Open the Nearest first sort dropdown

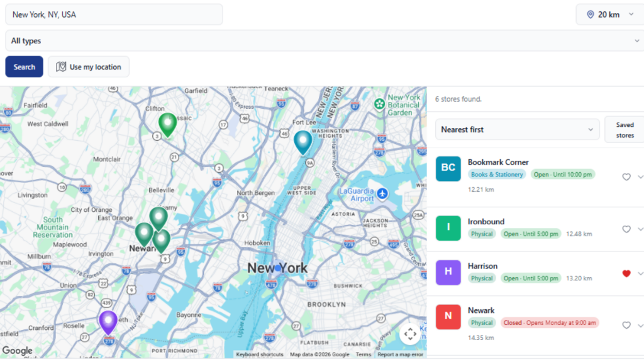[x=517, y=129]
